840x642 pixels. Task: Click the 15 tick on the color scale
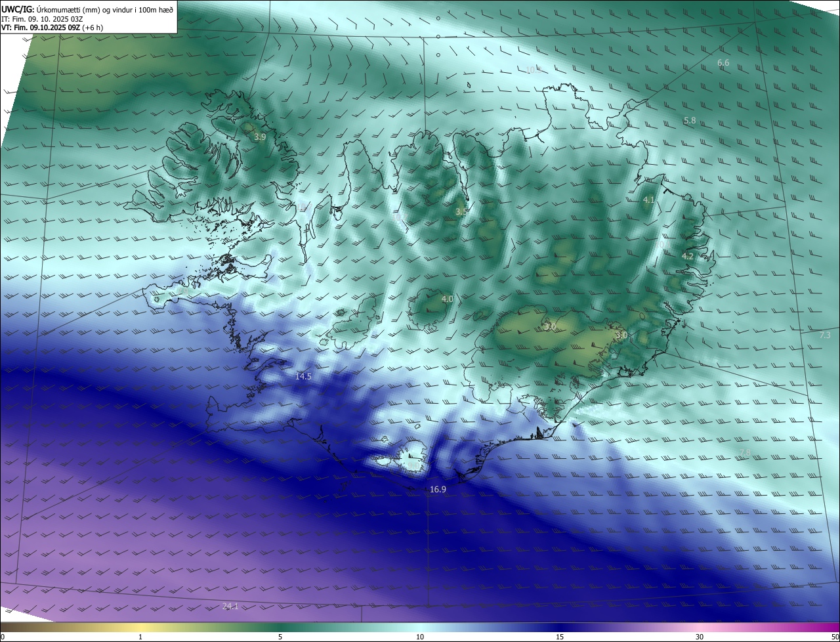click(x=560, y=637)
